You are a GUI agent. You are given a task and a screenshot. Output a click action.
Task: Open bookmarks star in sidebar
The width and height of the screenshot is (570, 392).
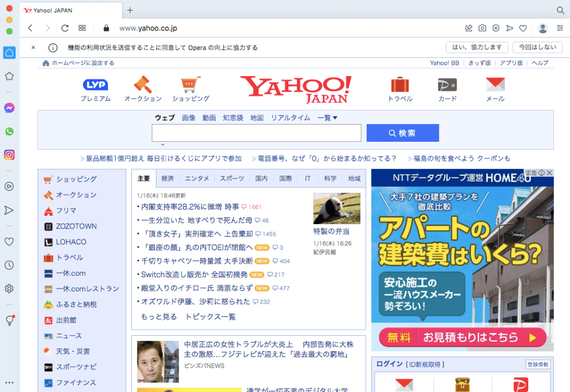[x=9, y=76]
